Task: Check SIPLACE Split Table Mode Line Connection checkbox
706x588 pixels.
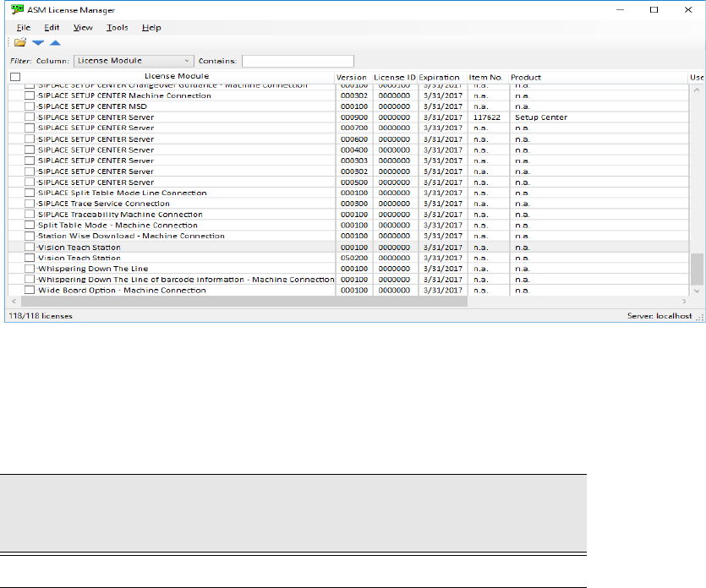Action: (30, 193)
